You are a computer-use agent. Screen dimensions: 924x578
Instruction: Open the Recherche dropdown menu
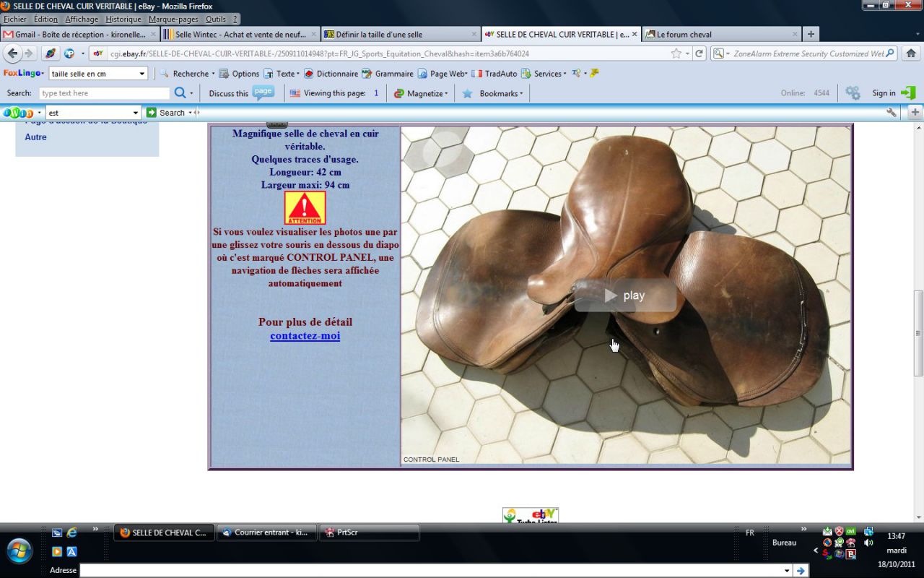187,74
